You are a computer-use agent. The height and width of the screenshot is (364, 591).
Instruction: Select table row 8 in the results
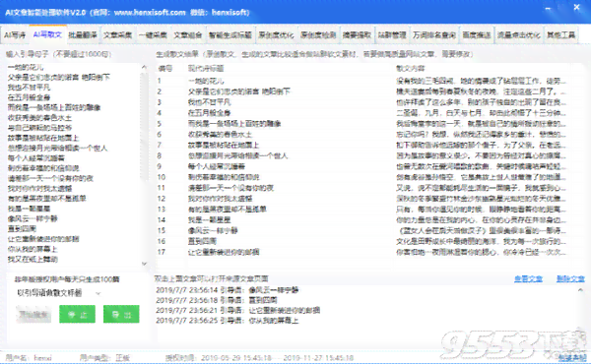[x=362, y=155]
